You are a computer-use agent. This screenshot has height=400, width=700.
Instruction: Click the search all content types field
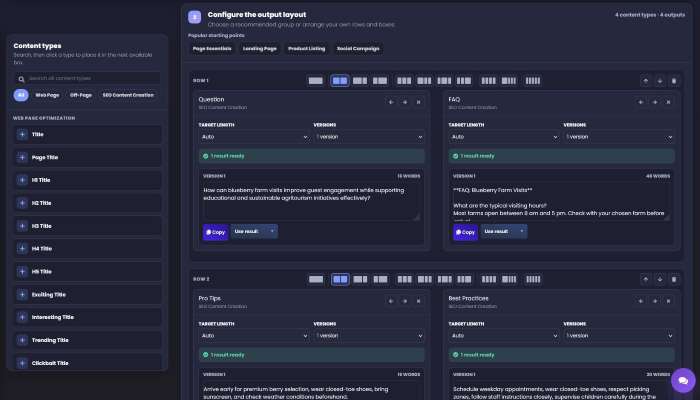click(88, 79)
